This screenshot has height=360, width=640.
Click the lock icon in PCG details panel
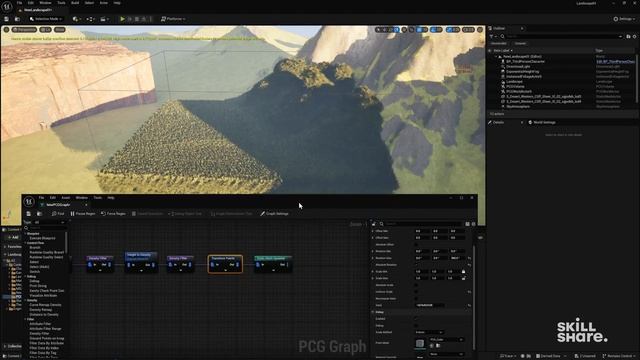(374, 224)
